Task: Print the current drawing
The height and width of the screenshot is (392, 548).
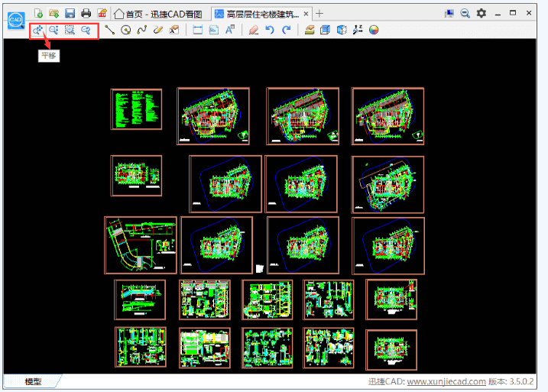Action: [x=86, y=13]
